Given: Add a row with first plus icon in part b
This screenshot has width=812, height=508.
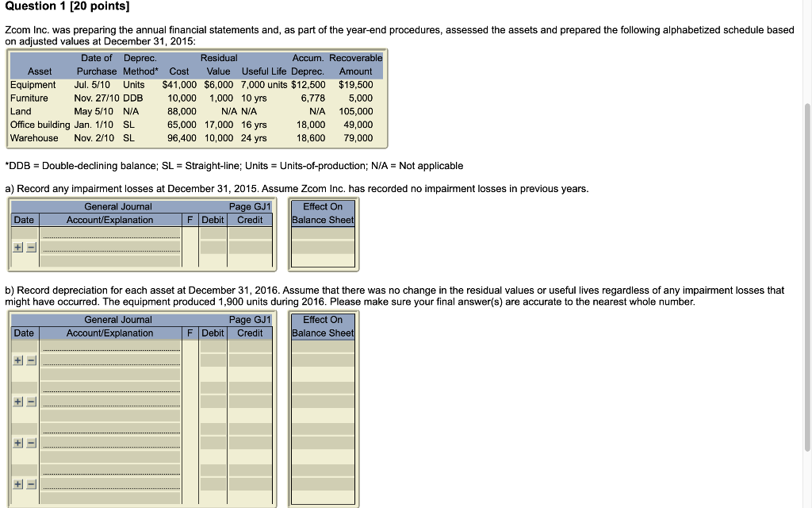Looking at the screenshot, I should point(17,360).
